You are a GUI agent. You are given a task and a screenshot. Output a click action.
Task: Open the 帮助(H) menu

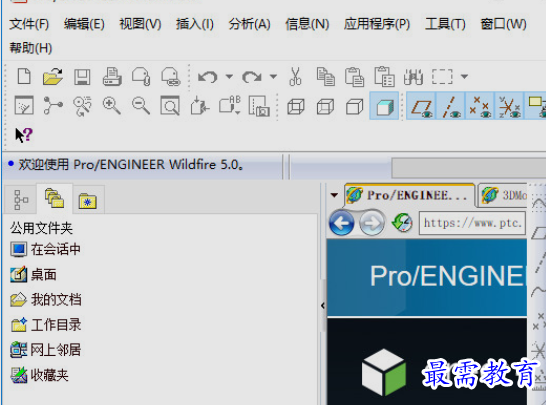click(31, 48)
